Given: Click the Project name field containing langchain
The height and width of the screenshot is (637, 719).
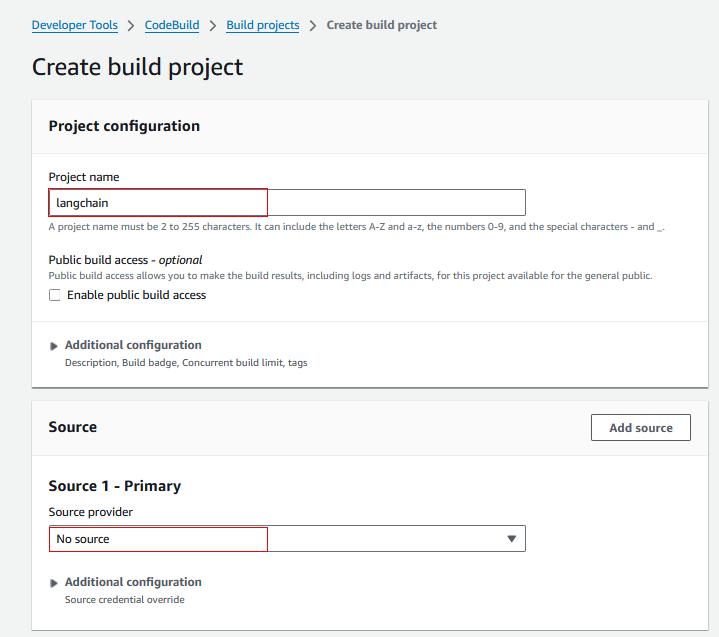Looking at the screenshot, I should pyautogui.click(x=286, y=203).
